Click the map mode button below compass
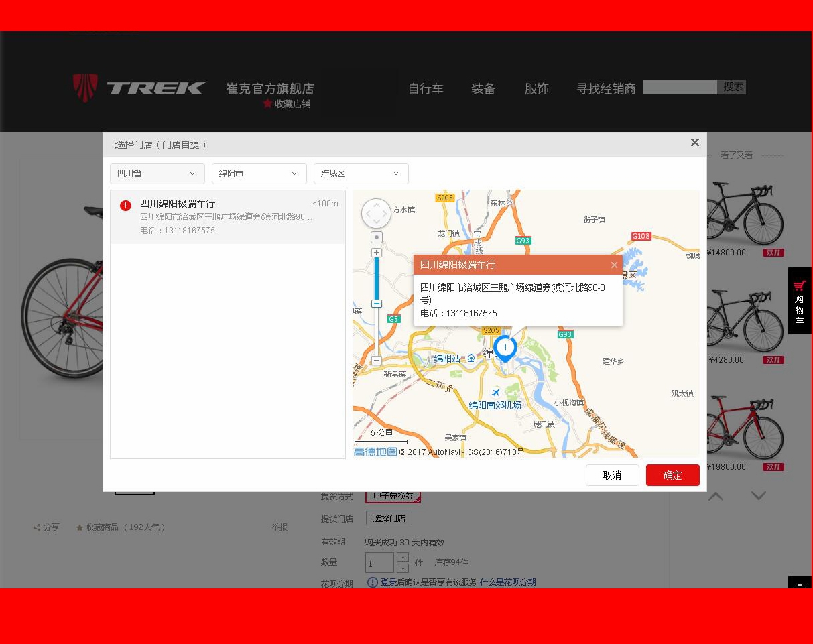 click(x=377, y=237)
